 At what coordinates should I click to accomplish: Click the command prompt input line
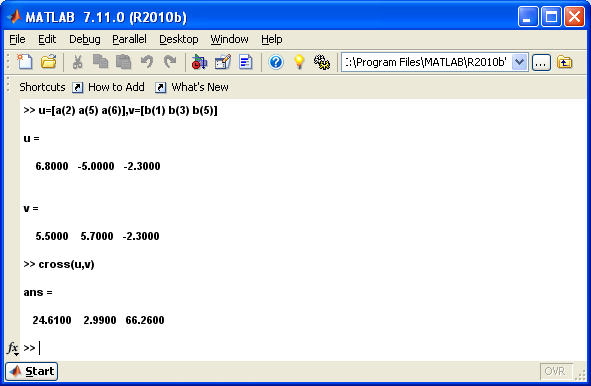pyautogui.click(x=302, y=348)
